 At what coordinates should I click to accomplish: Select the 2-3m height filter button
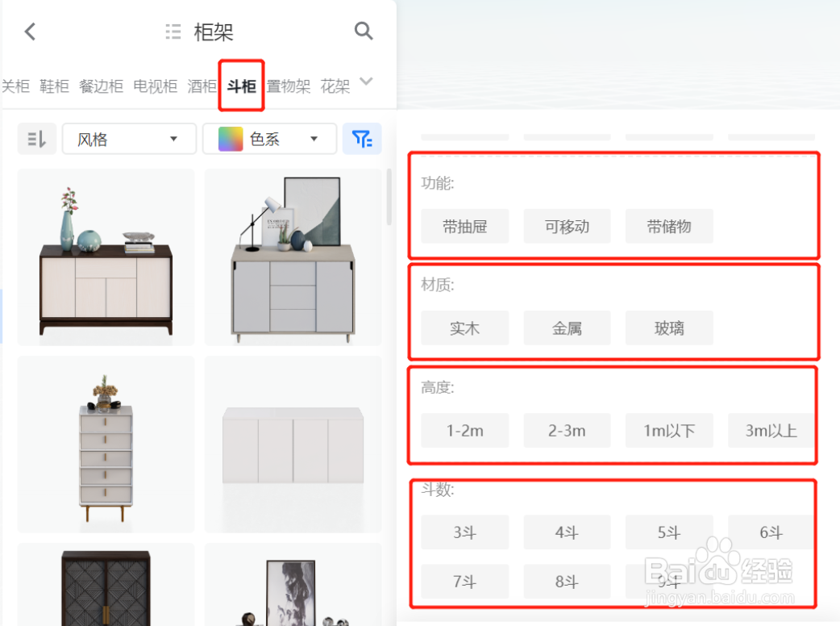(567, 430)
